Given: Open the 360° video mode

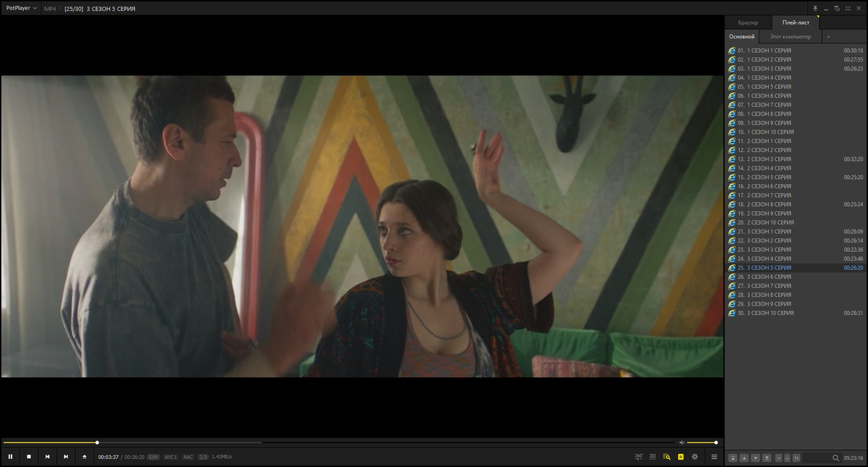Looking at the screenshot, I should click(639, 457).
